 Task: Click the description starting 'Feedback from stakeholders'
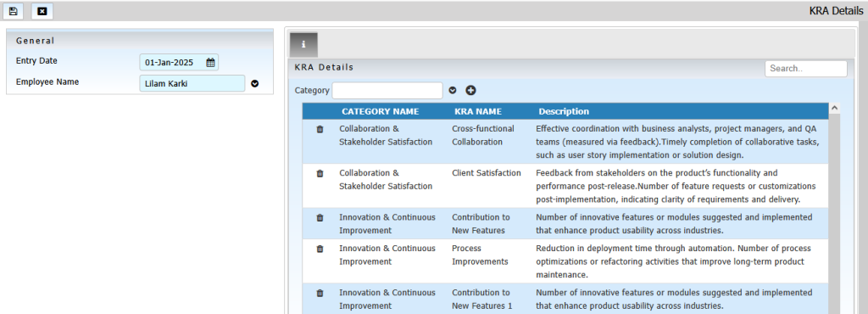click(676, 186)
